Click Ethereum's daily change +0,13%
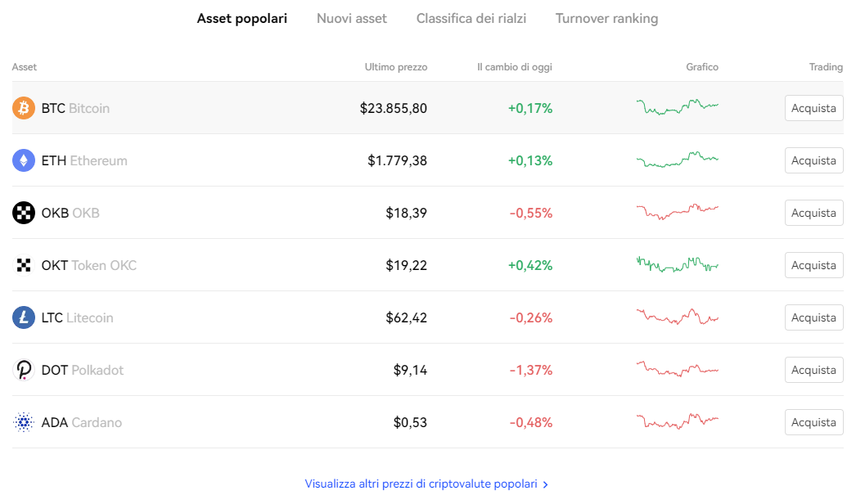 pos(530,160)
